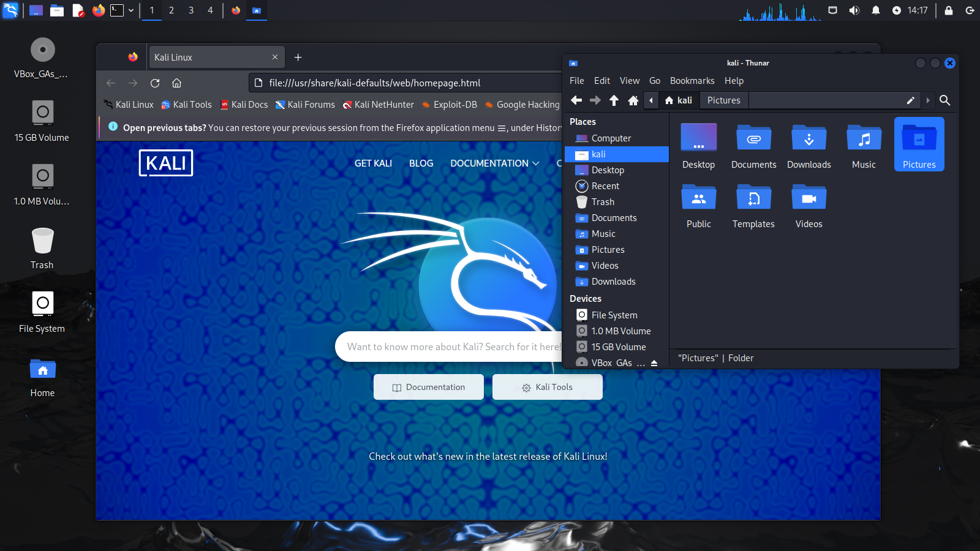Viewport: 980px width, 551px height.
Task: Switch to workspace 3
Action: pos(191,10)
